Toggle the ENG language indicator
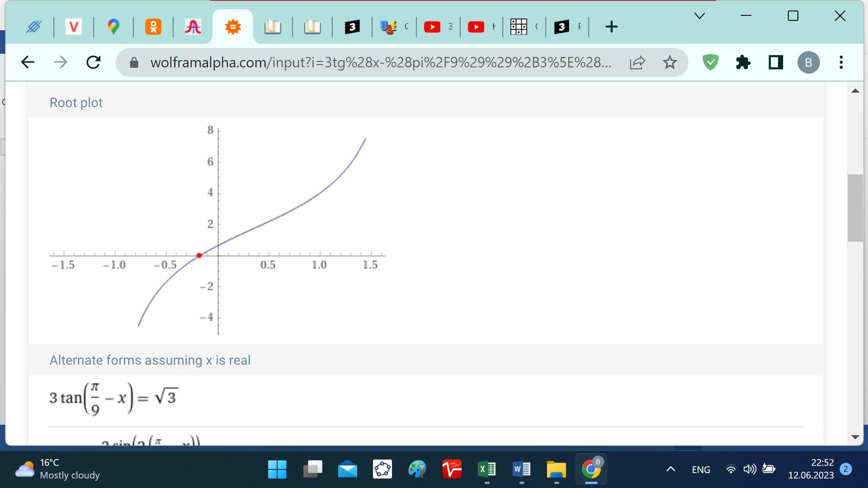This screenshot has height=488, width=868. (x=701, y=469)
